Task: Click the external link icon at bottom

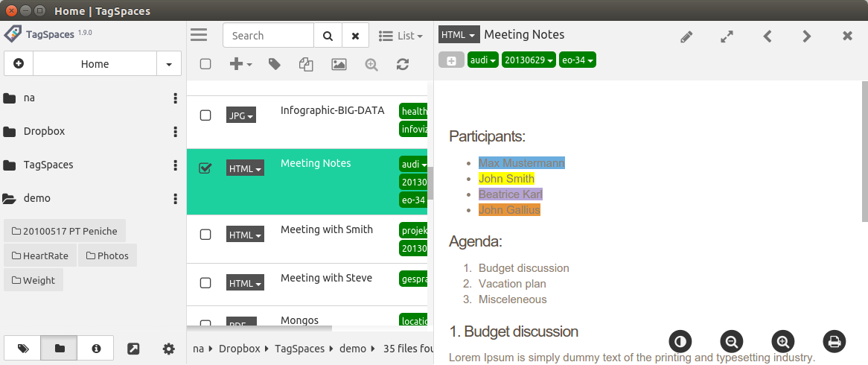Action: (x=133, y=349)
